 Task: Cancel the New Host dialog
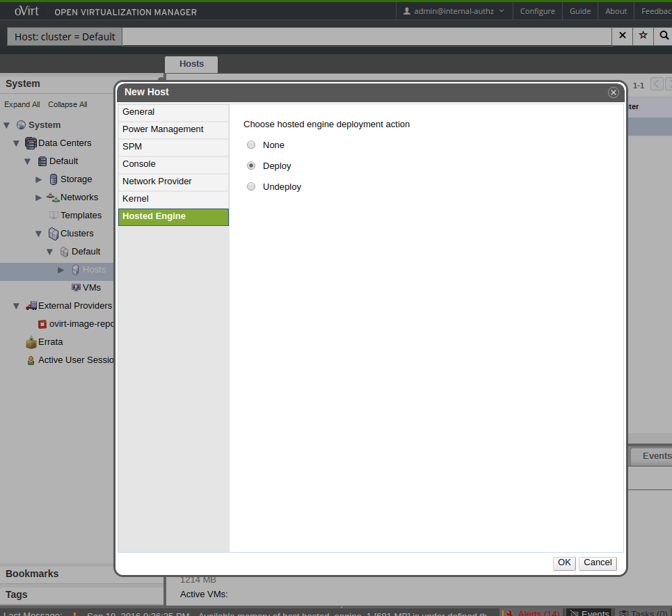coord(598,563)
